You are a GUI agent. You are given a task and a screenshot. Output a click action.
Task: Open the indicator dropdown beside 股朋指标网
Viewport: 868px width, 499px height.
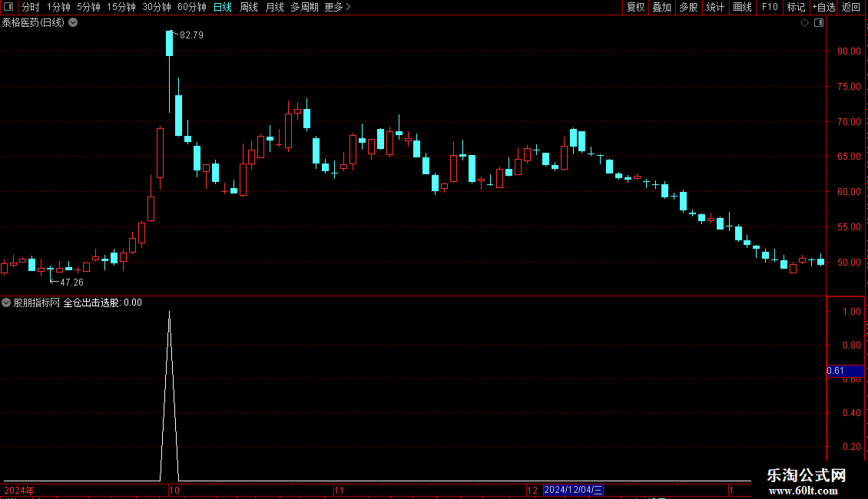pos(6,302)
